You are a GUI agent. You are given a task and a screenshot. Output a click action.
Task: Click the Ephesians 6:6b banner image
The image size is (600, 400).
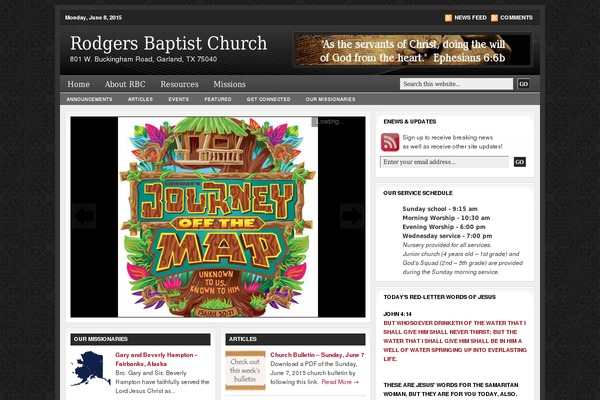[x=413, y=51]
